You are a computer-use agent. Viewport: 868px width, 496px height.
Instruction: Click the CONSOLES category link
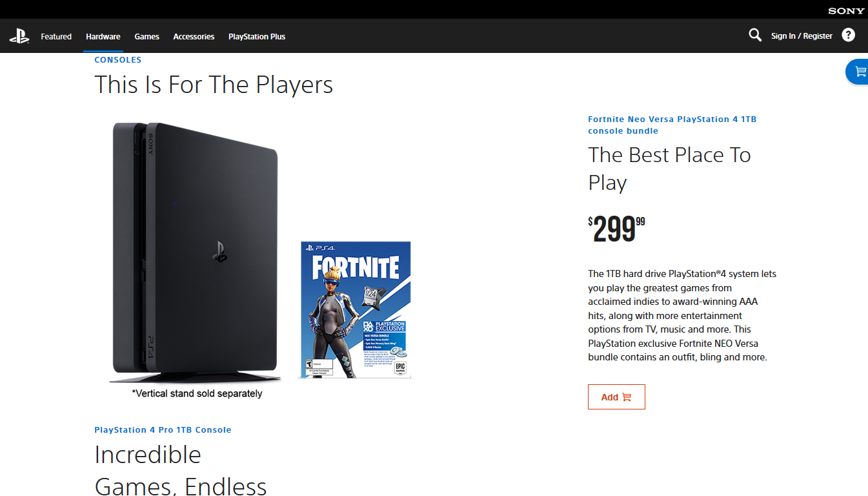coord(118,59)
